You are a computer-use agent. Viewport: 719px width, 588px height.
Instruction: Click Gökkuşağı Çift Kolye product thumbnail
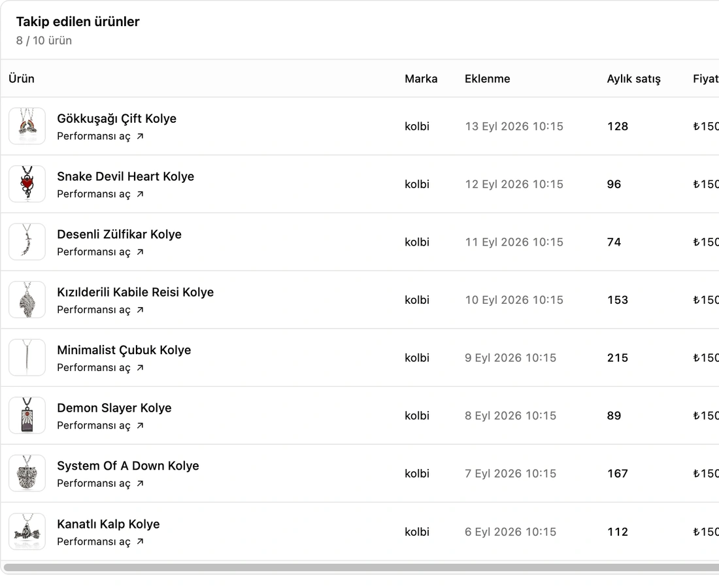click(27, 126)
